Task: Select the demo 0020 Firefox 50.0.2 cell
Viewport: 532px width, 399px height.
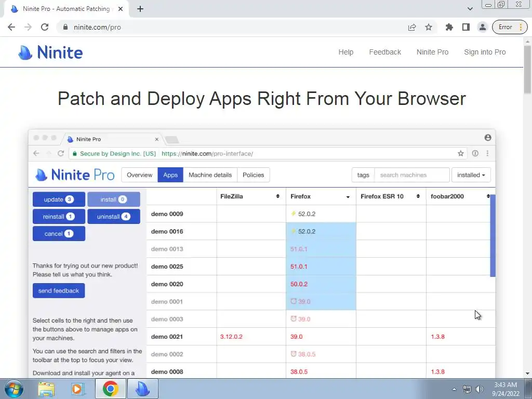Action: pyautogui.click(x=321, y=284)
